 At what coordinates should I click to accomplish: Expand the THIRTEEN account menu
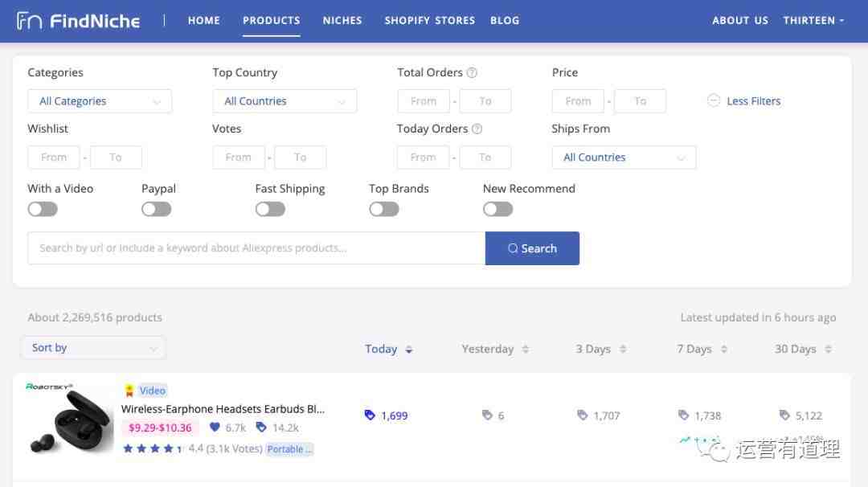coord(813,20)
